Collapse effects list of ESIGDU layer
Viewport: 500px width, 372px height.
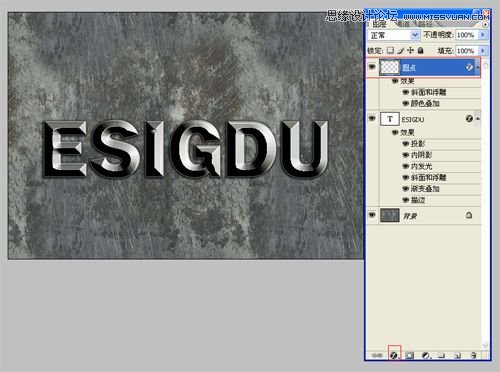point(478,119)
